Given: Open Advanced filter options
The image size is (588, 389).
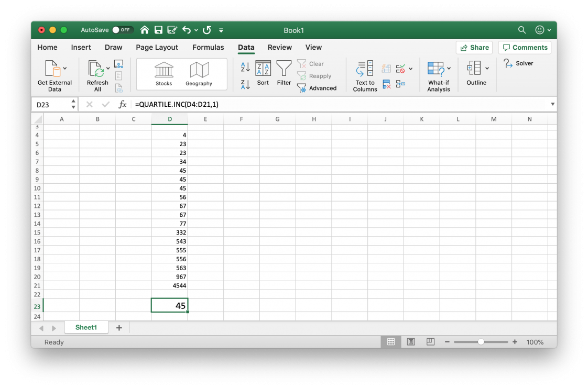Looking at the screenshot, I should 318,88.
